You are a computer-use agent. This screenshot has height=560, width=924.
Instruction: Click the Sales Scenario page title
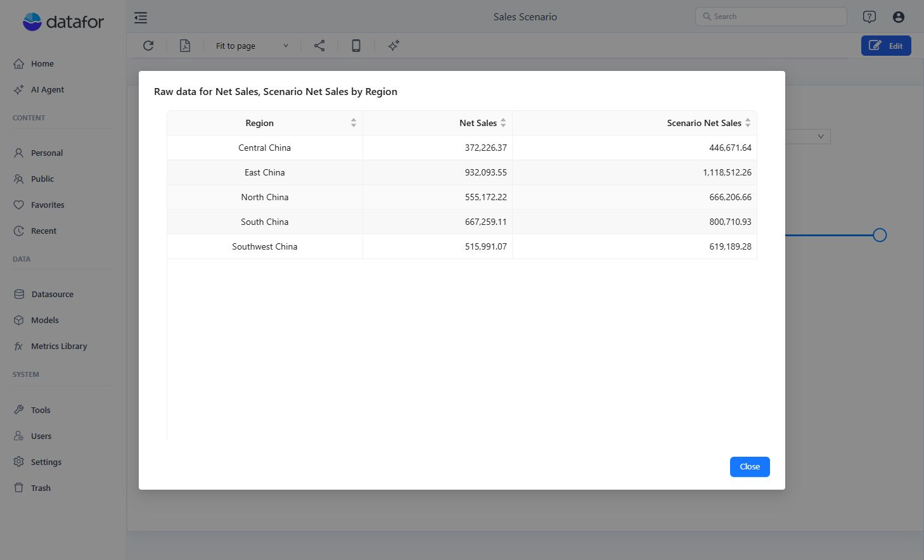coord(525,17)
